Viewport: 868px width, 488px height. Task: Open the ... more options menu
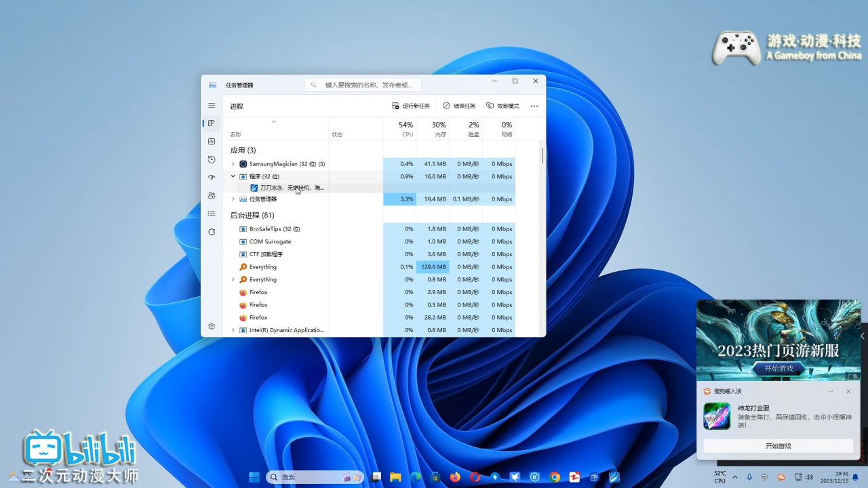(x=534, y=106)
